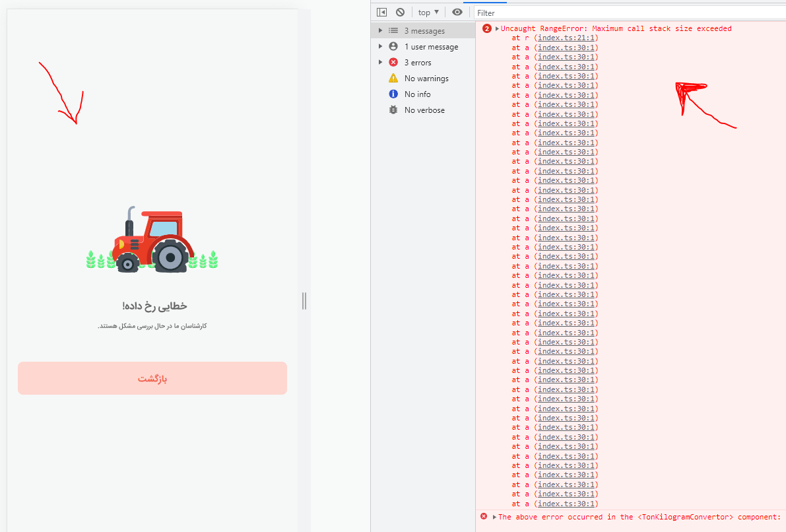
Task: Click the user avatar icon beside 1 user message
Action: pyautogui.click(x=394, y=46)
